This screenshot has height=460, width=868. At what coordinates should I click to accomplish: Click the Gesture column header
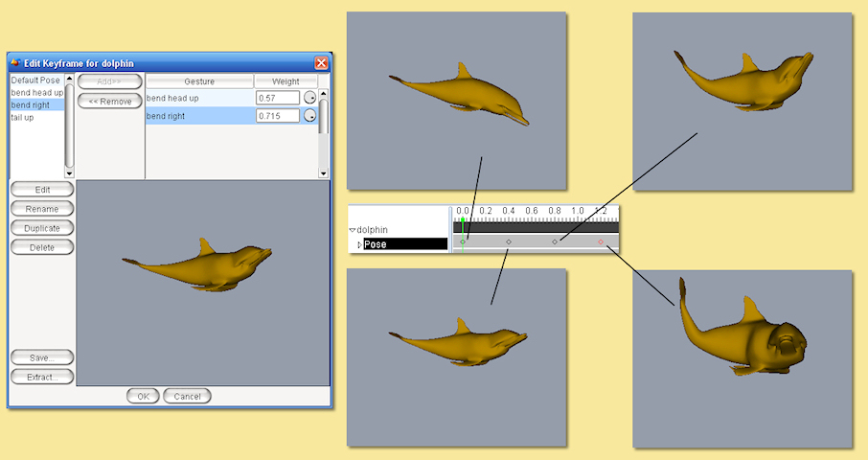click(199, 81)
